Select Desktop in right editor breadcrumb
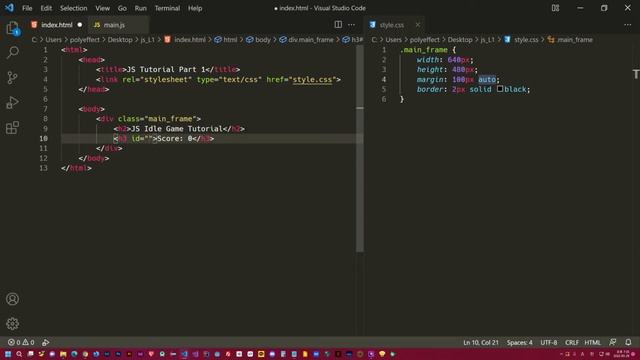Image resolution: width=640 pixels, height=360 pixels. coord(460,40)
